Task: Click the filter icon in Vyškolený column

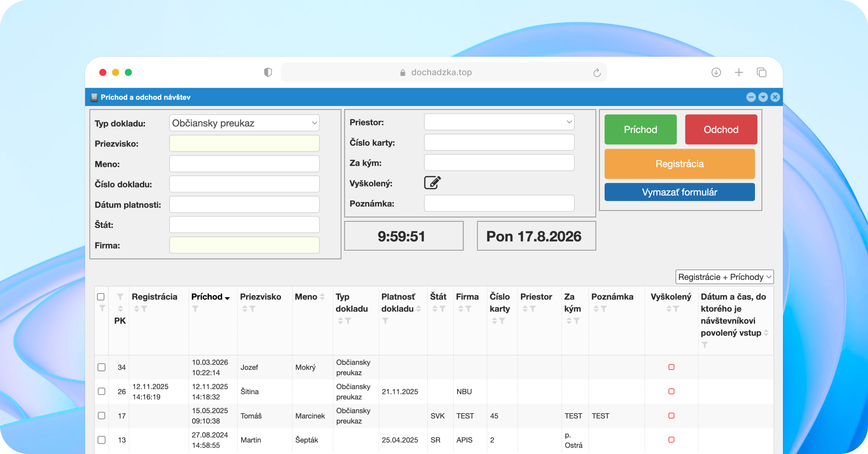Action: (x=676, y=309)
